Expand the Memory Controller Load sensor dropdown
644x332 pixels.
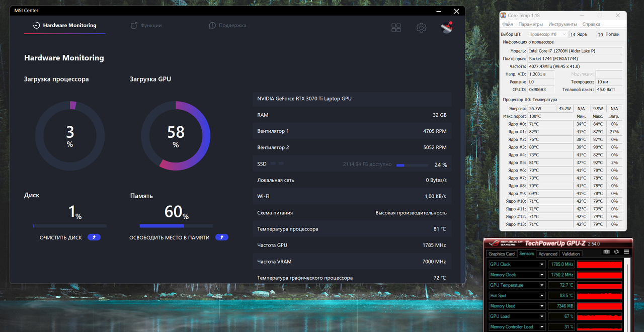tap(542, 327)
